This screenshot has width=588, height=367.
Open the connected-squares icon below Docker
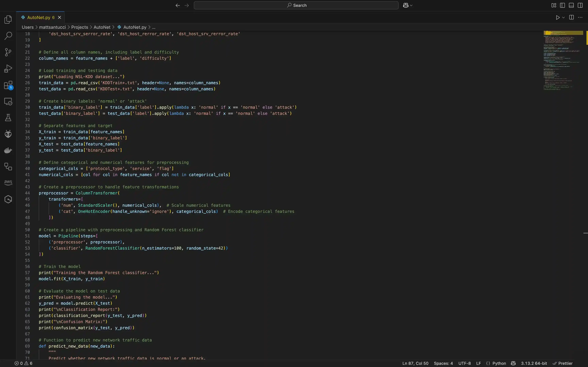tap(8, 167)
